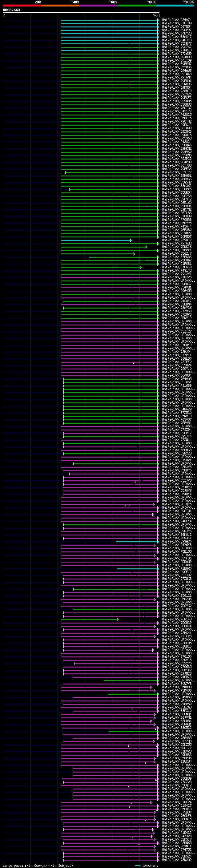This screenshot has height=868, width=197.
Task: Open hit UniRef100_Q0DYZ8
Action: pos(176,33)
